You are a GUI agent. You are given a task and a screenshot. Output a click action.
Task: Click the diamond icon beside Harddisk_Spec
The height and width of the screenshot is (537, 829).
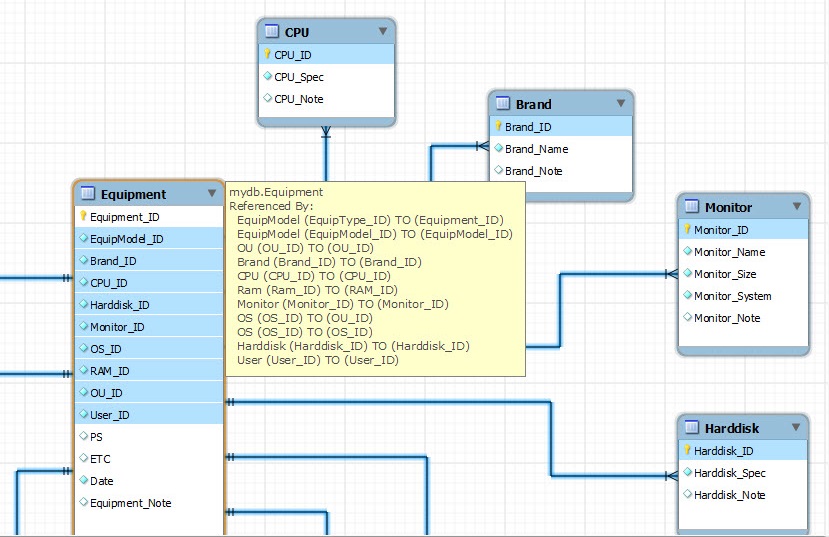point(687,472)
